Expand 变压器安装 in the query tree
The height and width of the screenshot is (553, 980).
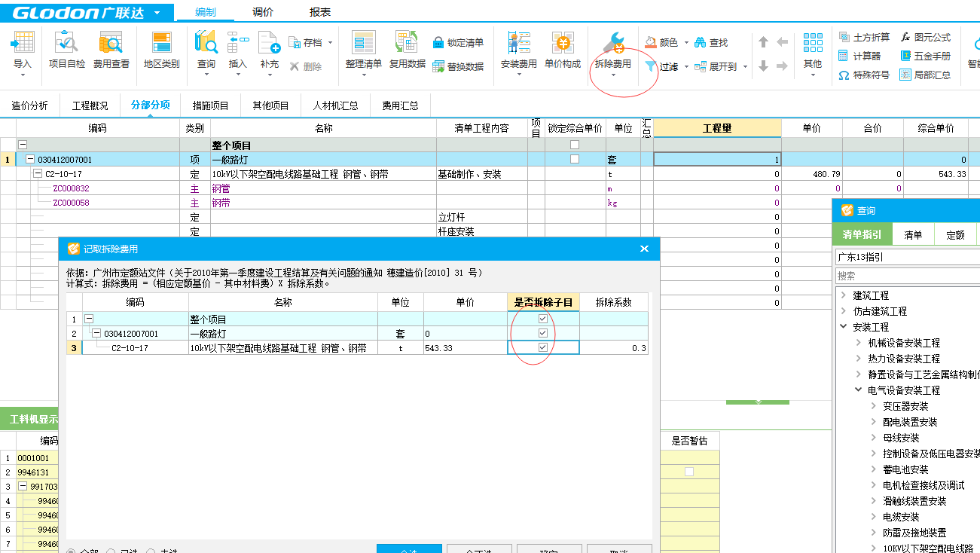click(873, 406)
